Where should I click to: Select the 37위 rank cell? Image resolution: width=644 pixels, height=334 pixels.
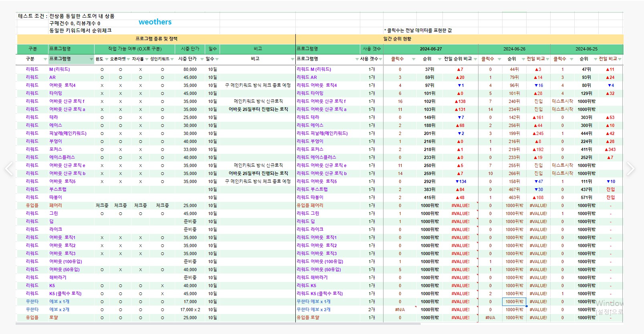click(430, 69)
